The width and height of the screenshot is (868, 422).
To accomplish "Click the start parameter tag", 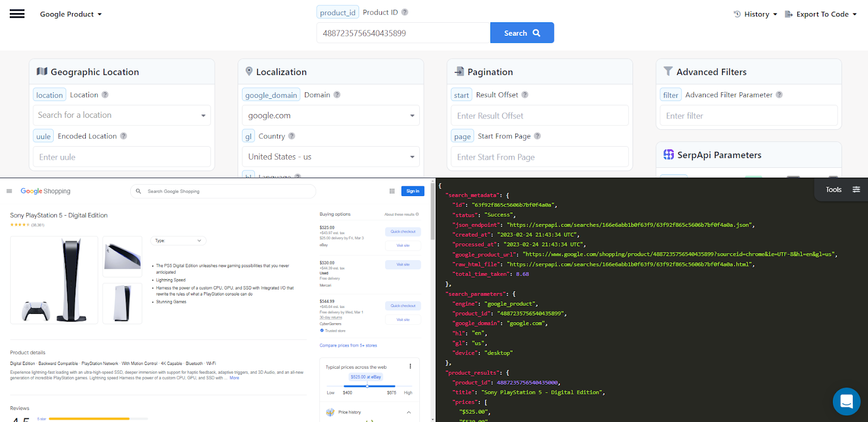I will (462, 95).
